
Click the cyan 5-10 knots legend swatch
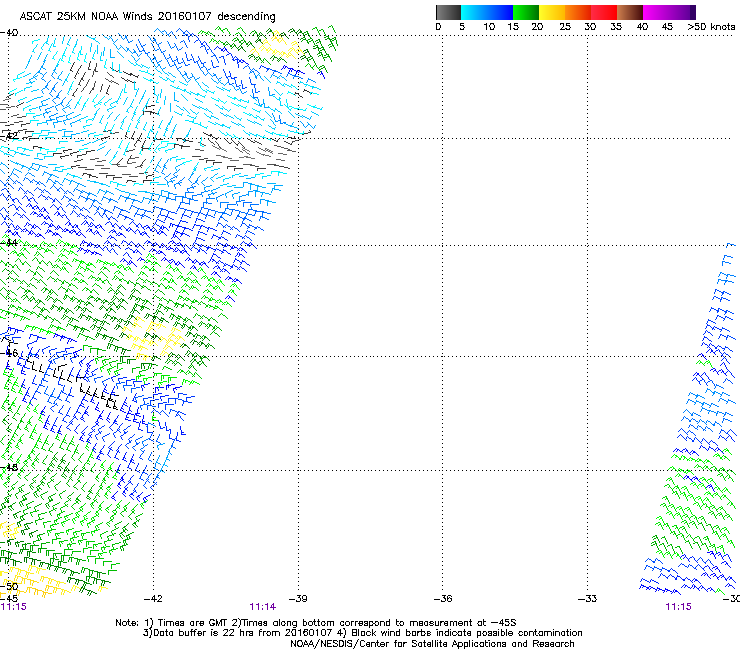474,12
